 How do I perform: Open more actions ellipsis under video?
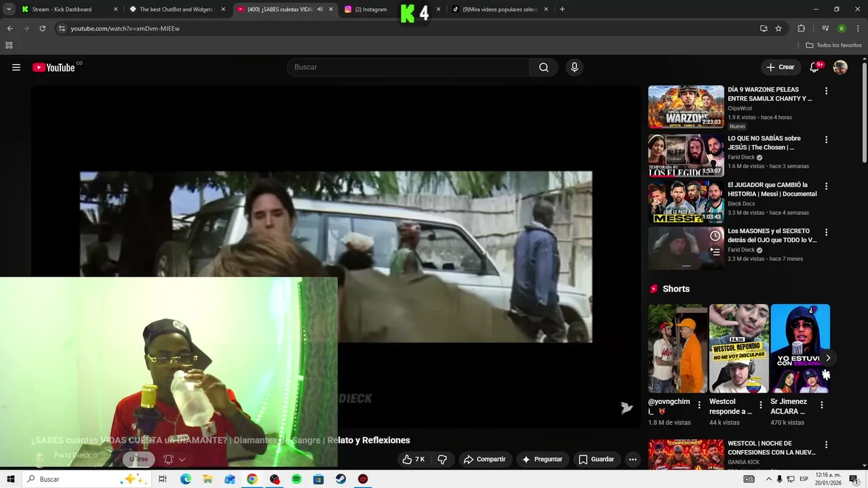633,459
